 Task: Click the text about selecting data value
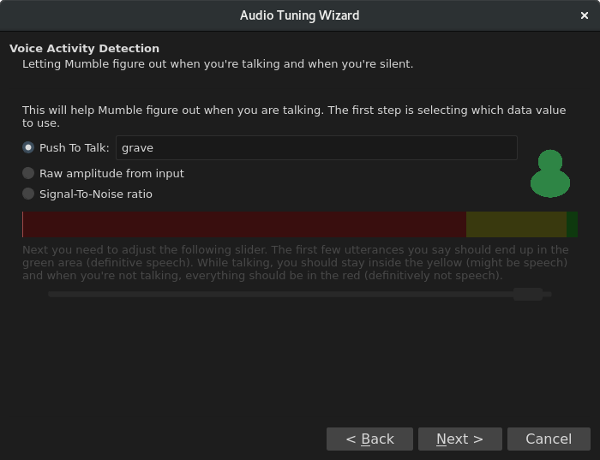click(294, 116)
